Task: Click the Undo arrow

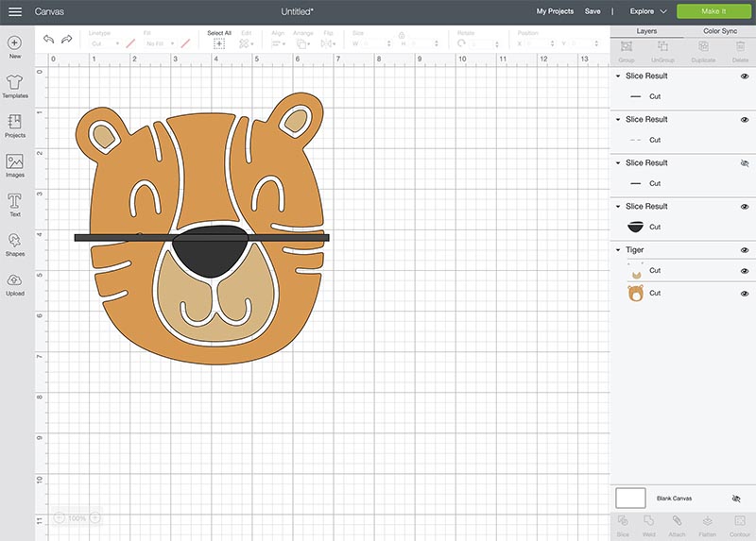Action: coord(48,40)
